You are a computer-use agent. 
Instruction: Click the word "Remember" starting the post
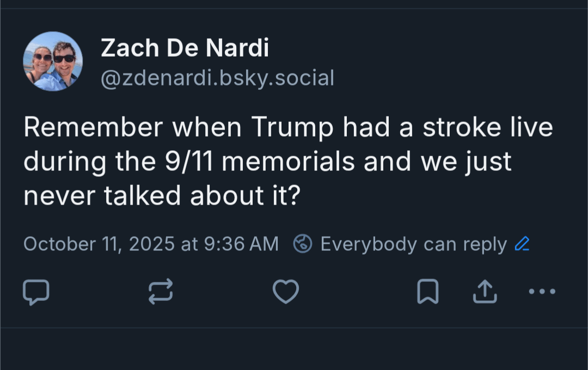click(93, 128)
